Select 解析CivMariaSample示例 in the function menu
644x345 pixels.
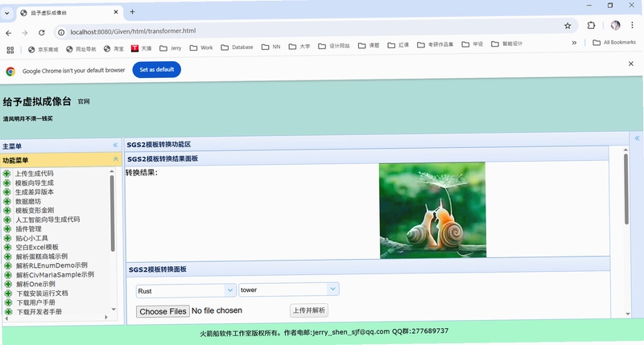point(55,275)
